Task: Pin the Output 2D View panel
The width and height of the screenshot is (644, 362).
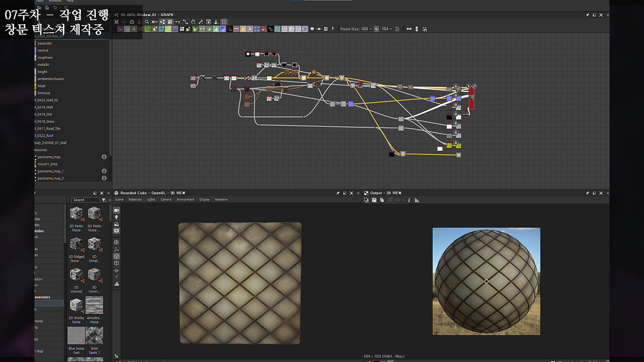Action: click(x=587, y=193)
